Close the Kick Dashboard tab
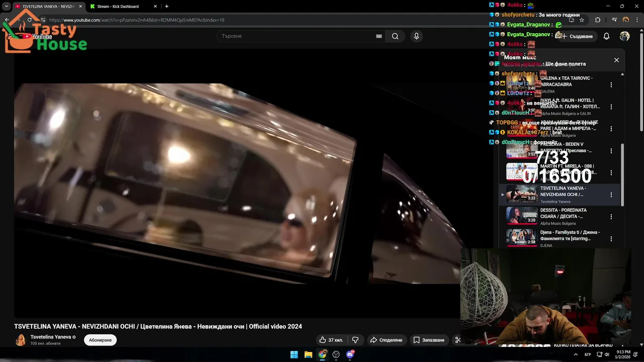The height and width of the screenshot is (362, 644). [155, 7]
